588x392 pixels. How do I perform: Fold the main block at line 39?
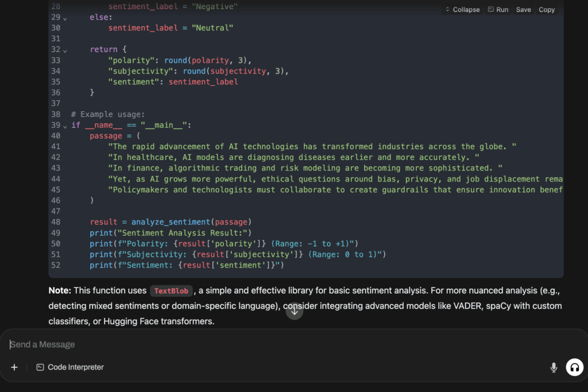(x=65, y=126)
